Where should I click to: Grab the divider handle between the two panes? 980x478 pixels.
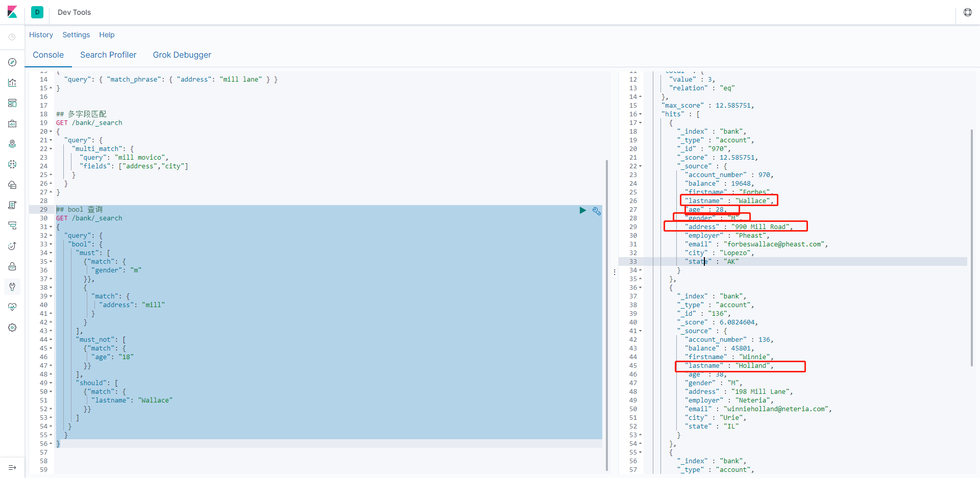point(615,272)
